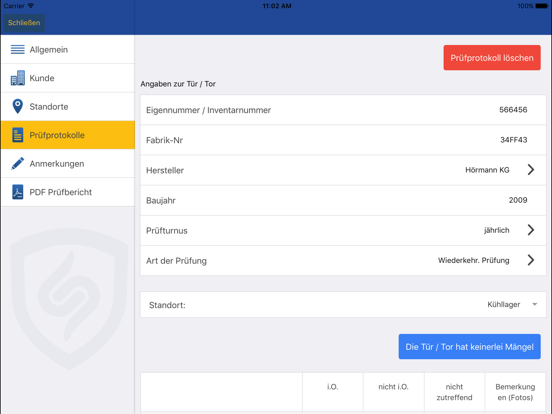Click the nicht zutreffend column header
The image size is (552, 414).
[454, 392]
